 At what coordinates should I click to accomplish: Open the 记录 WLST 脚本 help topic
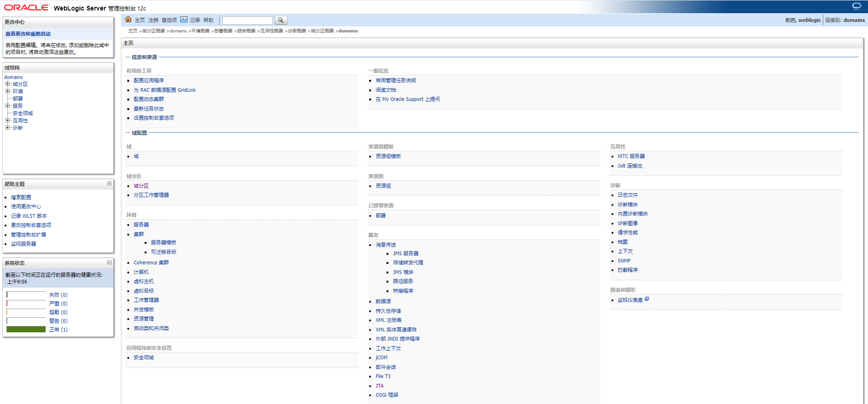point(29,216)
